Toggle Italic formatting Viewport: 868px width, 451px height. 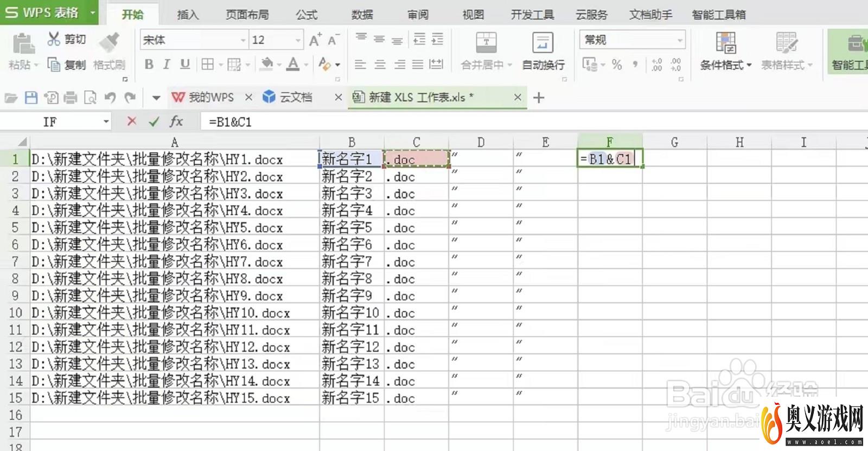pos(167,65)
